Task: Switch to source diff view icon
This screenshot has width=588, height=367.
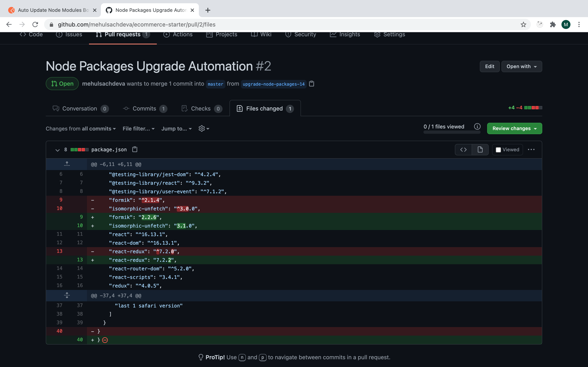Action: click(x=463, y=149)
